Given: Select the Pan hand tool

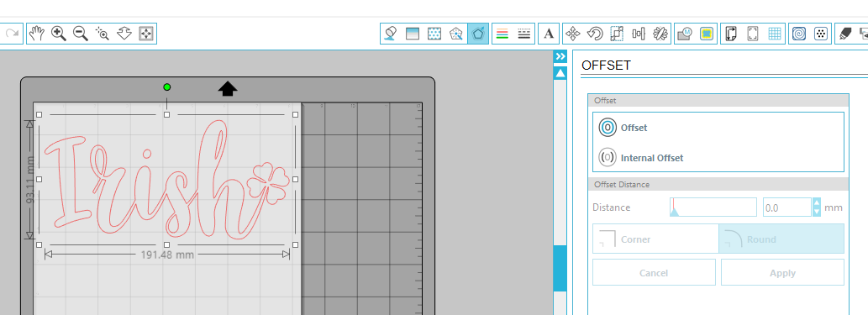Looking at the screenshot, I should click(x=37, y=34).
